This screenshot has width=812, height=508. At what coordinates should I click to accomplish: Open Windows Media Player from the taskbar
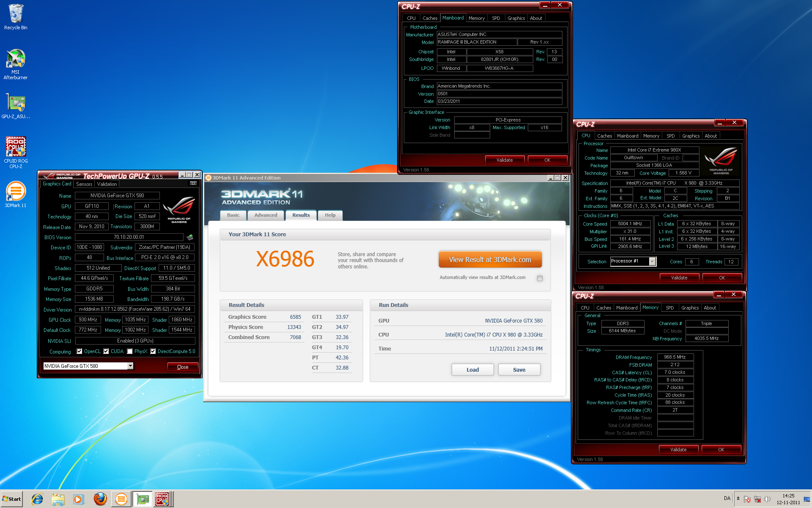[78, 499]
